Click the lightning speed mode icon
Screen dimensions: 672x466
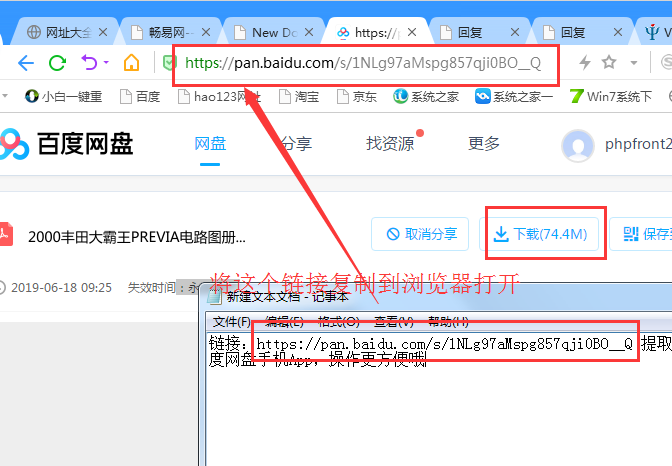(x=585, y=63)
